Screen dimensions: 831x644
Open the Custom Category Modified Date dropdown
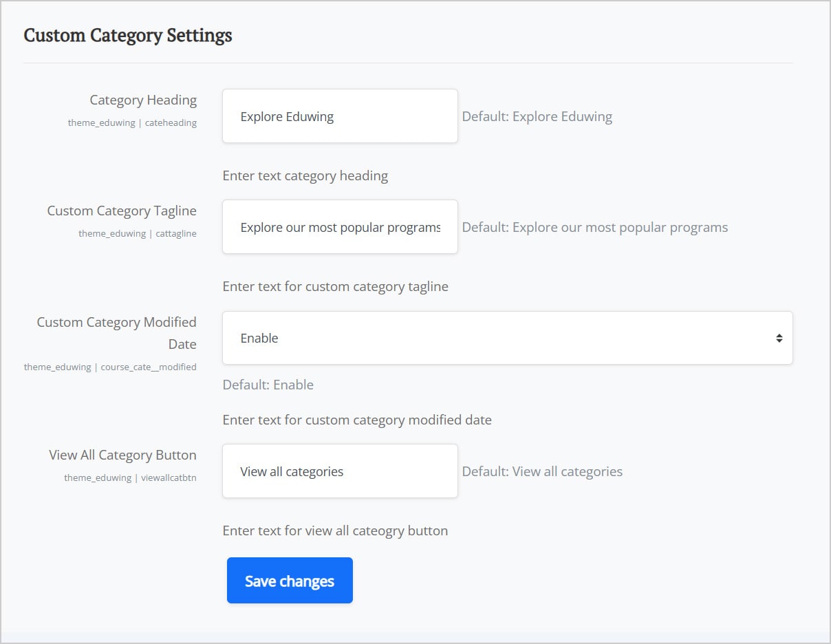(508, 338)
